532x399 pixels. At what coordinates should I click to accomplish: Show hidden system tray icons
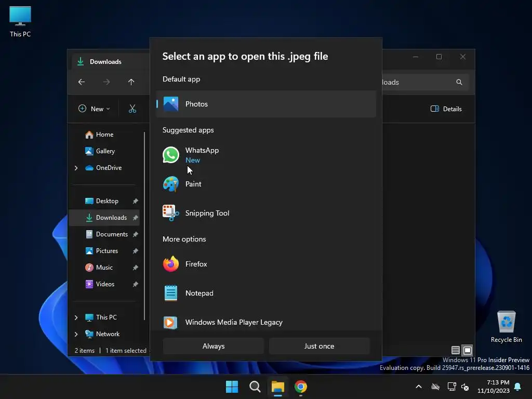coord(419,387)
